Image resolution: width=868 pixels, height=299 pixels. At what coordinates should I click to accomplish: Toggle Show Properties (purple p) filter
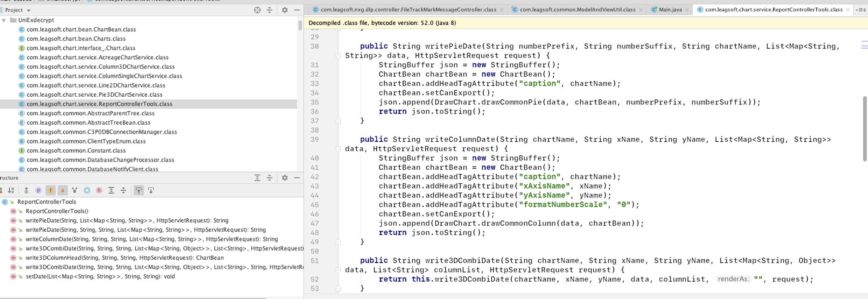(38, 190)
